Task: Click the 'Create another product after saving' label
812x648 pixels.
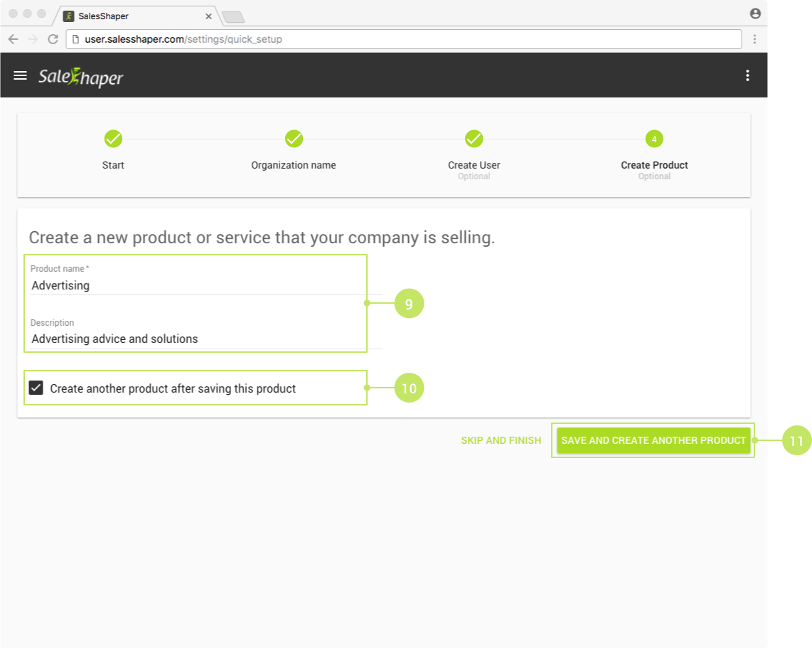Action: (173, 388)
